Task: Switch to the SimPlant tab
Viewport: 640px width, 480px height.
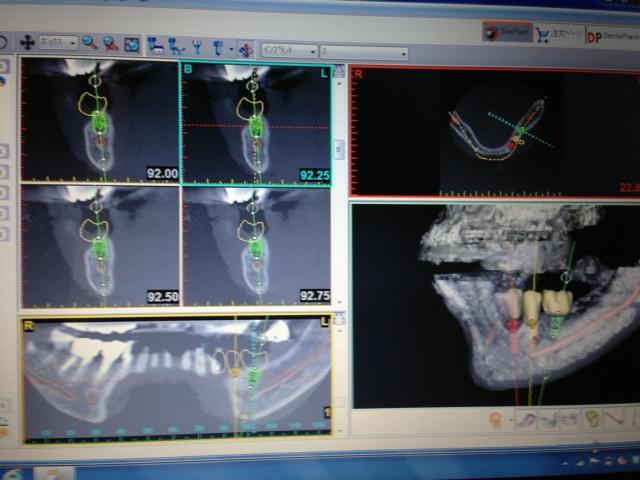Action: click(x=507, y=32)
